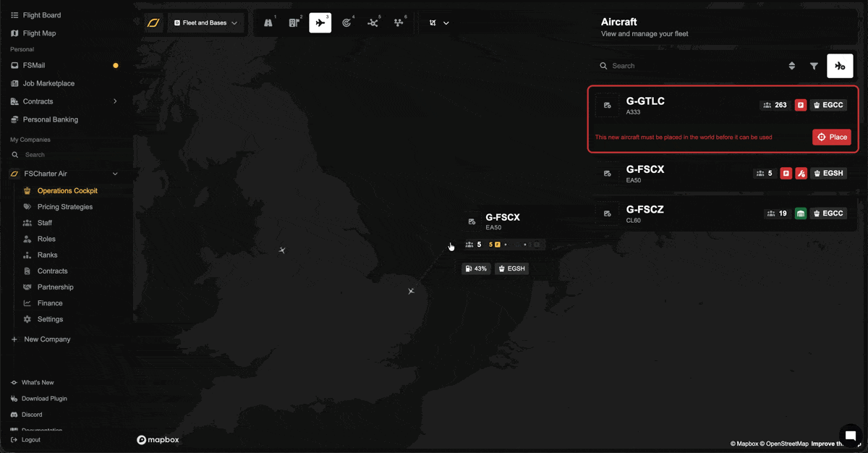Click the filter funnel icon

click(x=814, y=66)
